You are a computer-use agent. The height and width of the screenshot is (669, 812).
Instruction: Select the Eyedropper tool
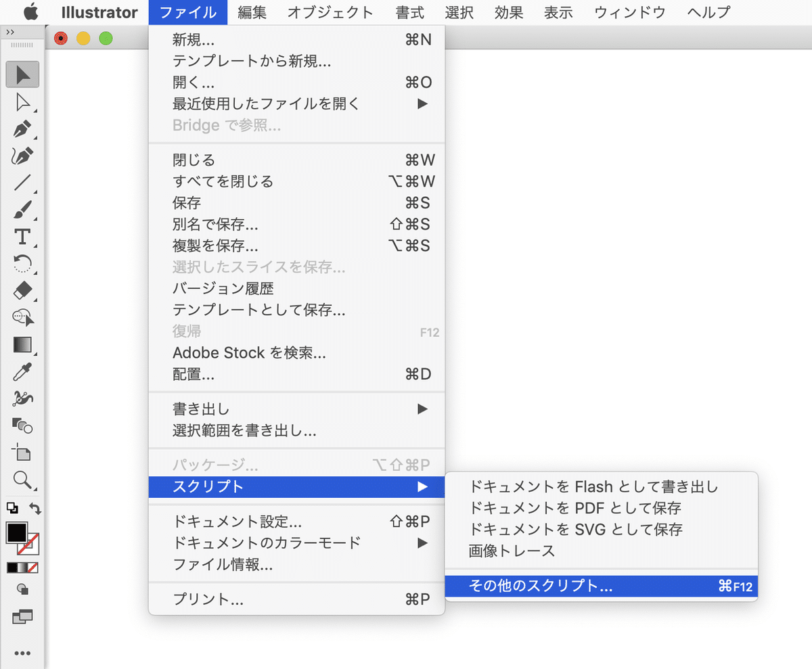click(22, 372)
